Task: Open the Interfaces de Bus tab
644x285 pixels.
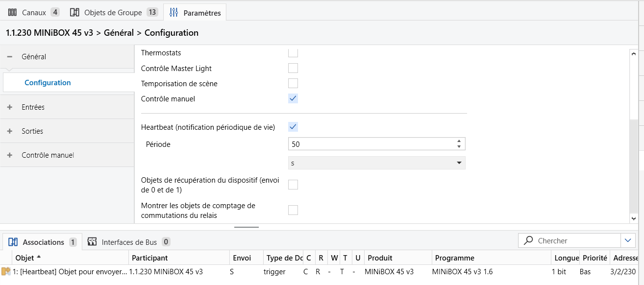Action: point(129,242)
